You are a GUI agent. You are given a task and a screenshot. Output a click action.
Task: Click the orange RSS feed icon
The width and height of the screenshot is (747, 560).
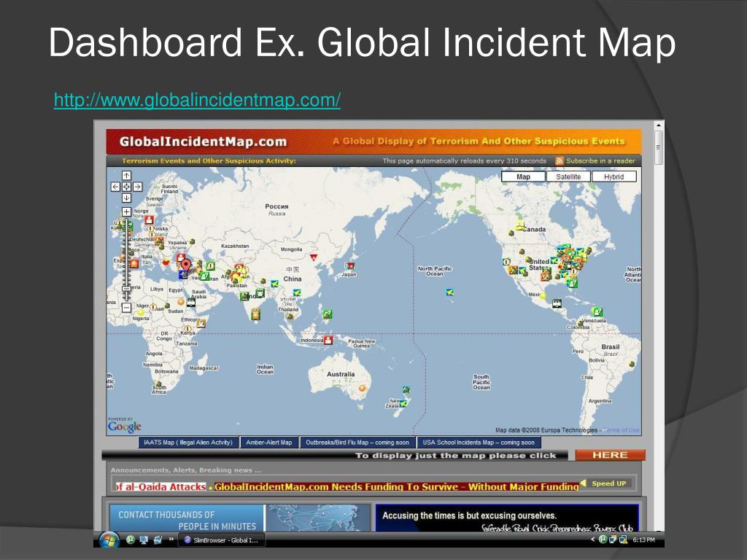pos(560,161)
